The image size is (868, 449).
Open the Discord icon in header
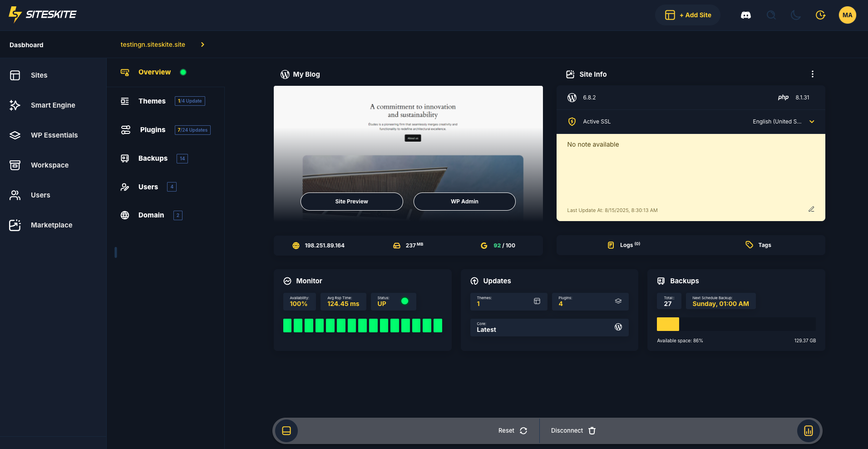click(x=746, y=15)
